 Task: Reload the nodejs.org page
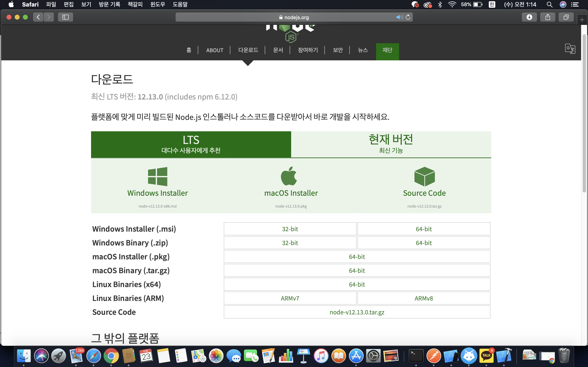click(x=408, y=17)
